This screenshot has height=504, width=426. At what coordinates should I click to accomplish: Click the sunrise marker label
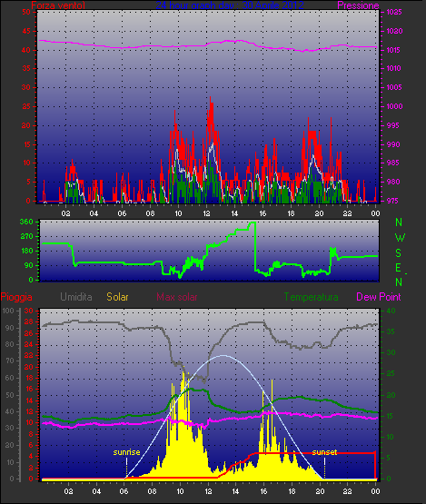point(126,452)
